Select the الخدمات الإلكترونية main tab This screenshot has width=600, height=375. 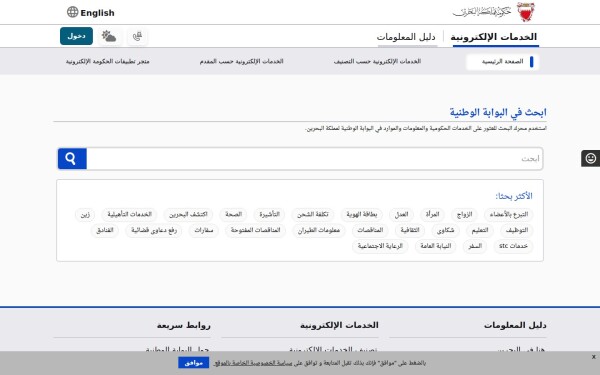click(x=494, y=37)
